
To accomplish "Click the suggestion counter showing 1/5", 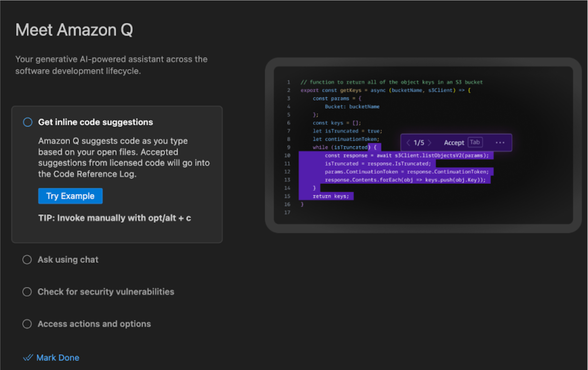I will click(x=419, y=142).
